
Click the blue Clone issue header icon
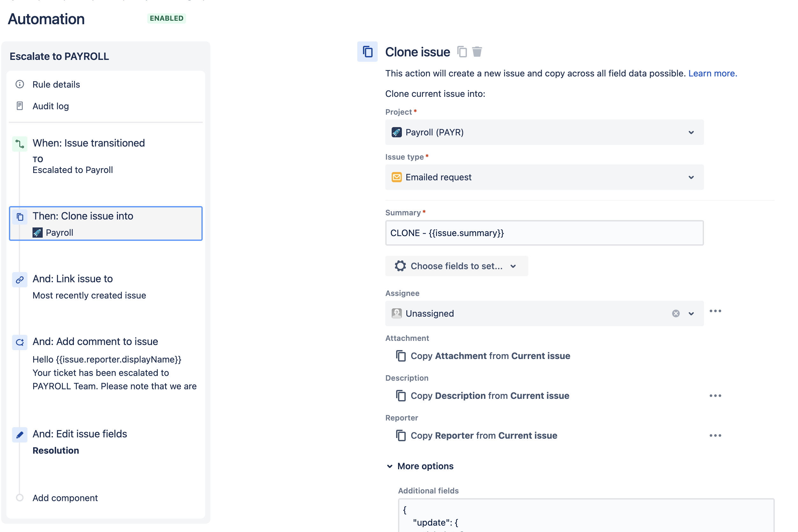click(367, 52)
